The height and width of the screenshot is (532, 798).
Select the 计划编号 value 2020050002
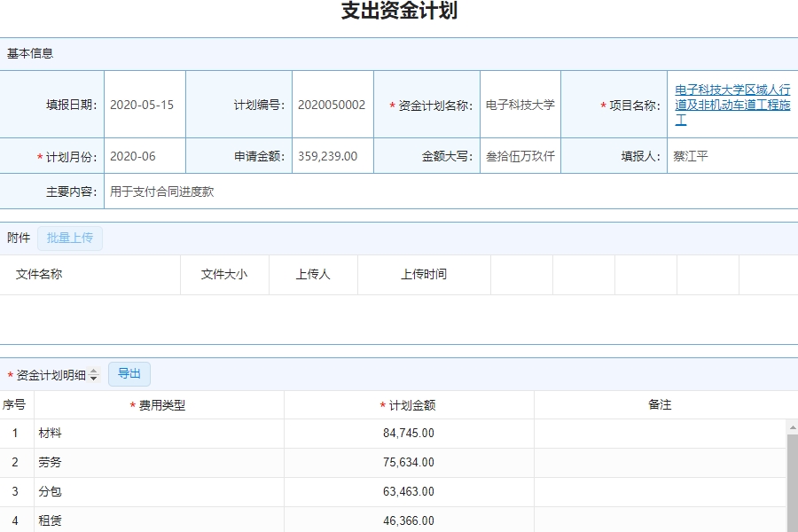[x=332, y=105]
